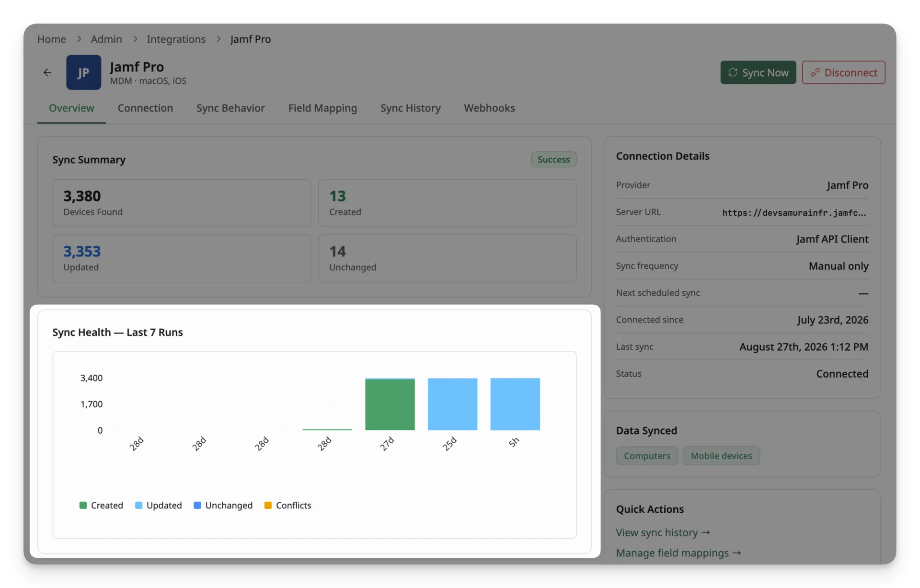
Task: Toggle the Created legend swatch
Action: coord(83,505)
